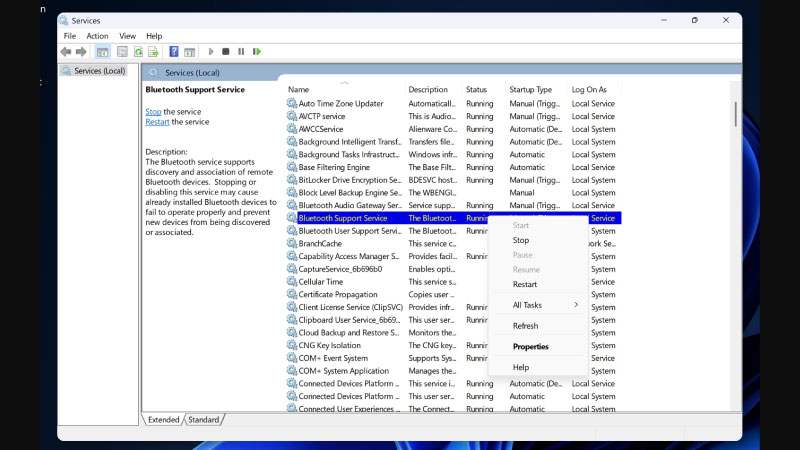Viewport: 800px width, 450px height.
Task: Click the Stop the service link
Action: pos(153,112)
